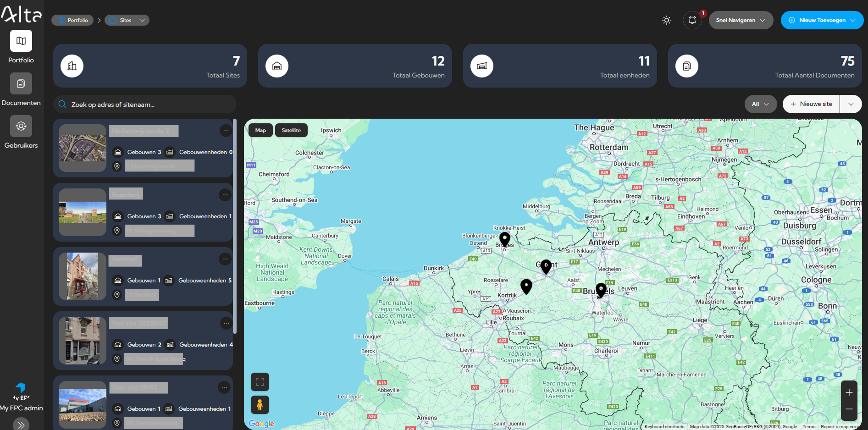This screenshot has width=868, height=430.
Task: Click the map zoom out minus
Action: (849, 409)
